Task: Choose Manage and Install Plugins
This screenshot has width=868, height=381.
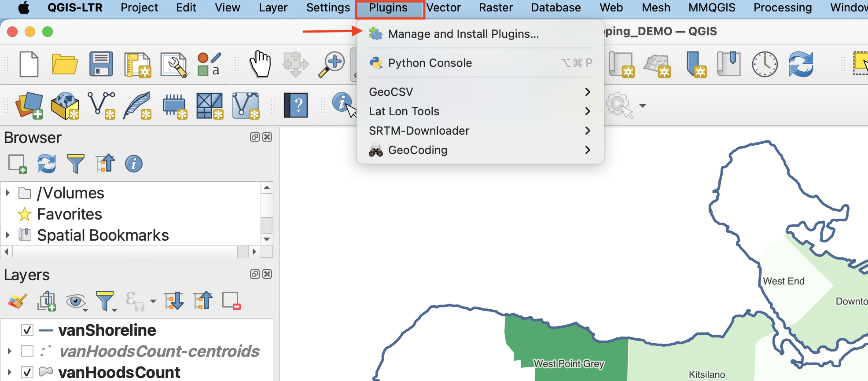Action: [463, 34]
